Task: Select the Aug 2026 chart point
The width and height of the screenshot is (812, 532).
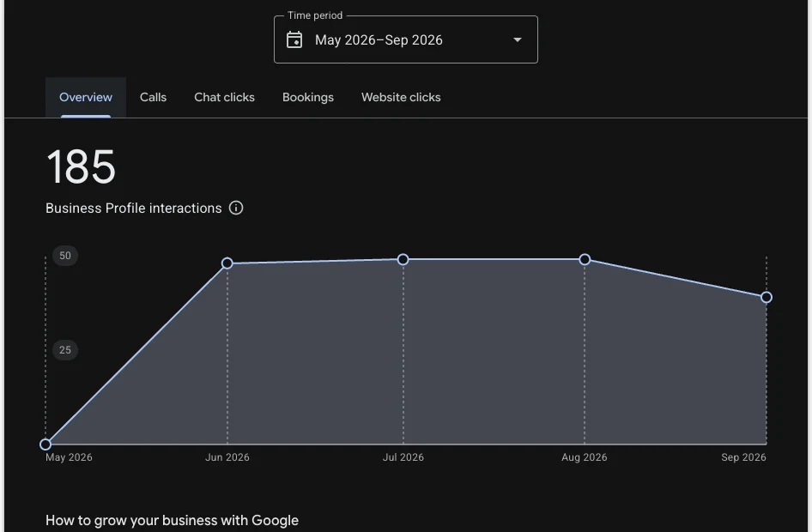Action: coord(585,259)
